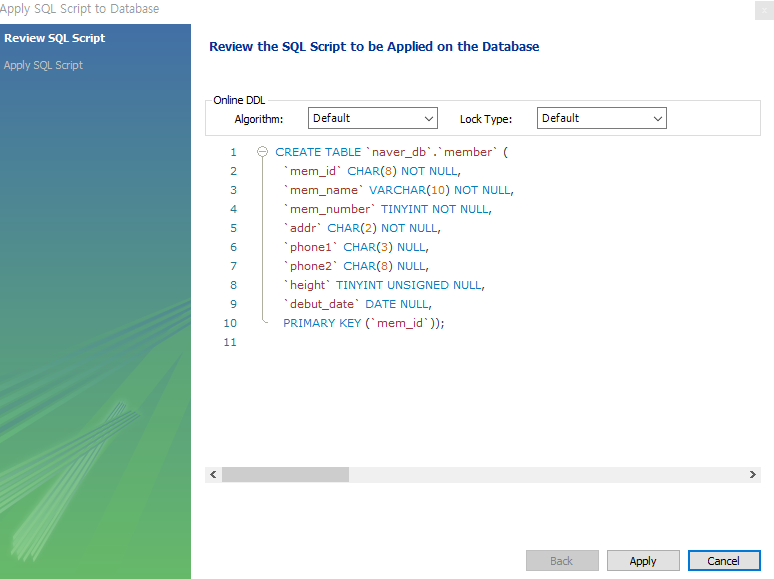Click the disabled Back button
774x579 pixels.
coord(562,561)
